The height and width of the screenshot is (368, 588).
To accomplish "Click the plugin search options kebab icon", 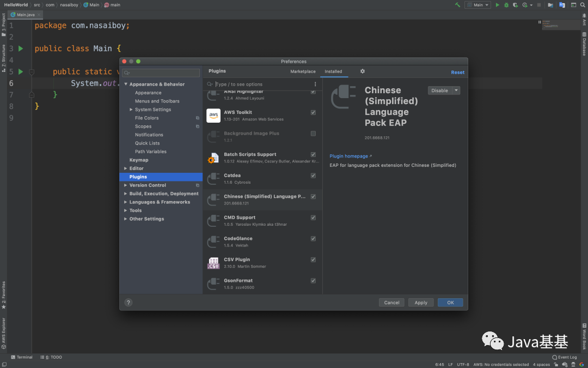I will coord(315,84).
